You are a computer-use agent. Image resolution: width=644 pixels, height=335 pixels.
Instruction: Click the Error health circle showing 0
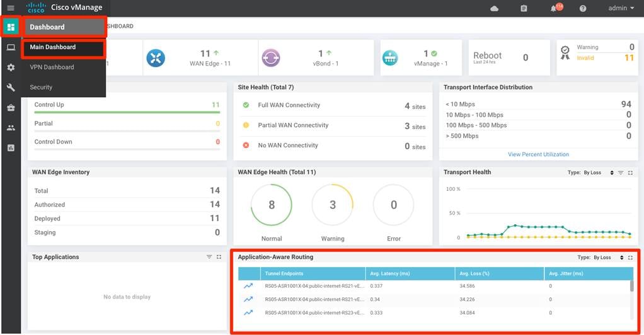(x=393, y=205)
